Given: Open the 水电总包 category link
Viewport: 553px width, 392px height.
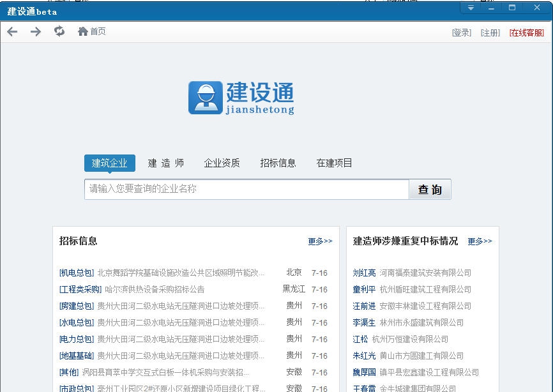Looking at the screenshot, I should click(77, 322).
